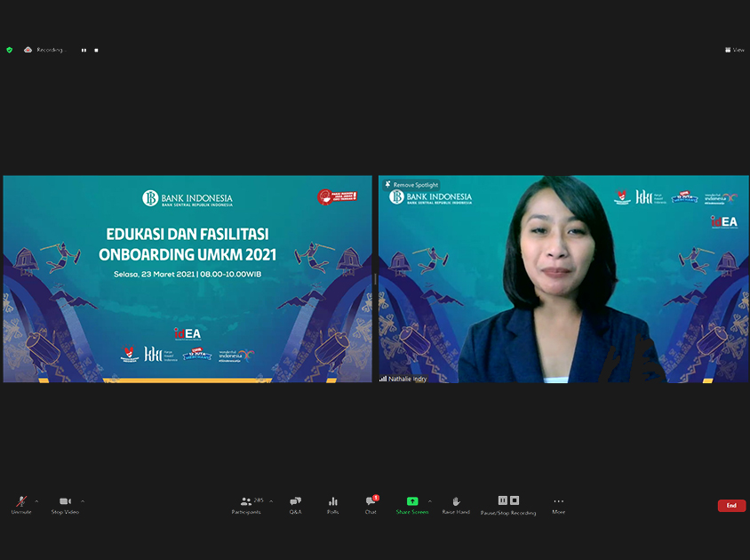This screenshot has height=560, width=750.
Task: Click the signal bars icon beside Nathalie Indry
Action: pos(383,379)
